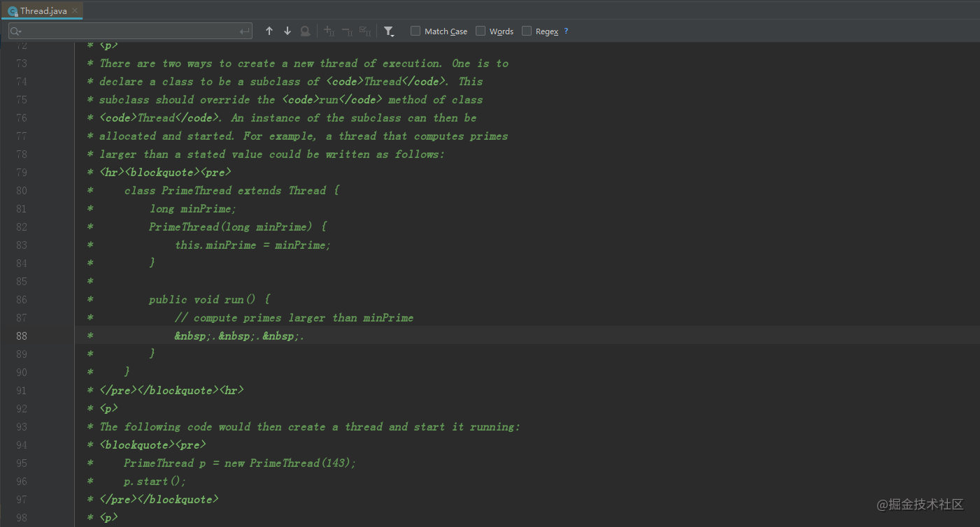
Task: Click the text 'class PrimeThread extends Thread {'
Action: [x=232, y=190]
